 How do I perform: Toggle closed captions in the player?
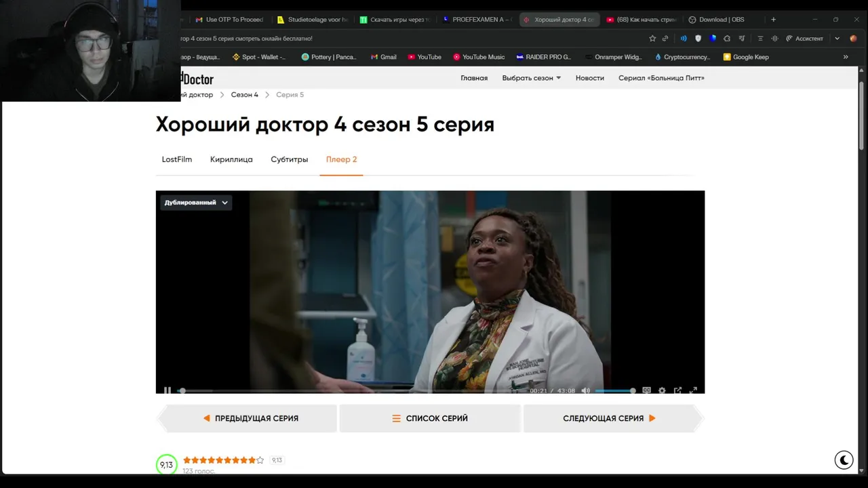pyautogui.click(x=646, y=390)
